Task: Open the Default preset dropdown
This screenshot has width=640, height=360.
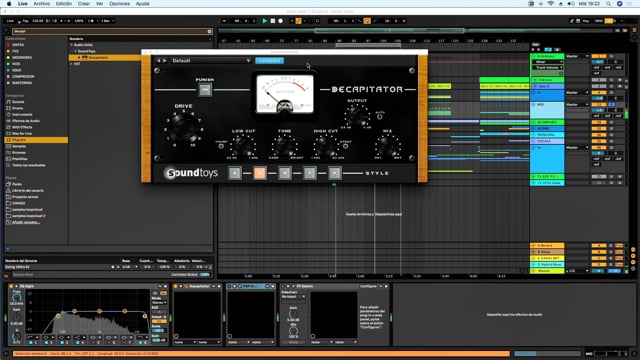Action: tap(211, 60)
